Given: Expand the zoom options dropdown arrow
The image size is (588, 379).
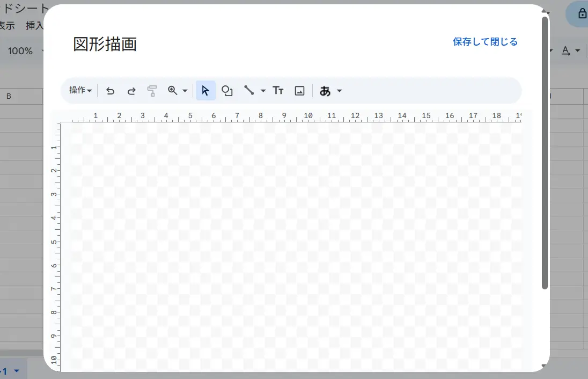Looking at the screenshot, I should click(185, 91).
